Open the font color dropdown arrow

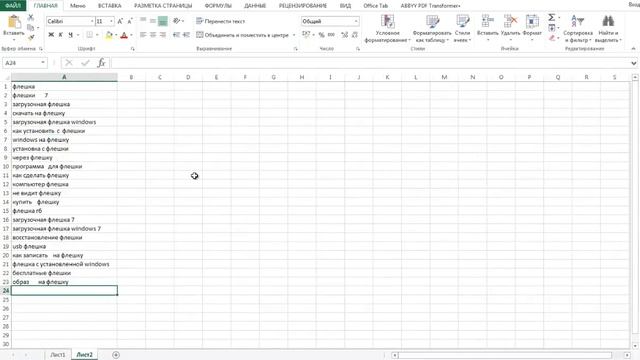coord(131,35)
